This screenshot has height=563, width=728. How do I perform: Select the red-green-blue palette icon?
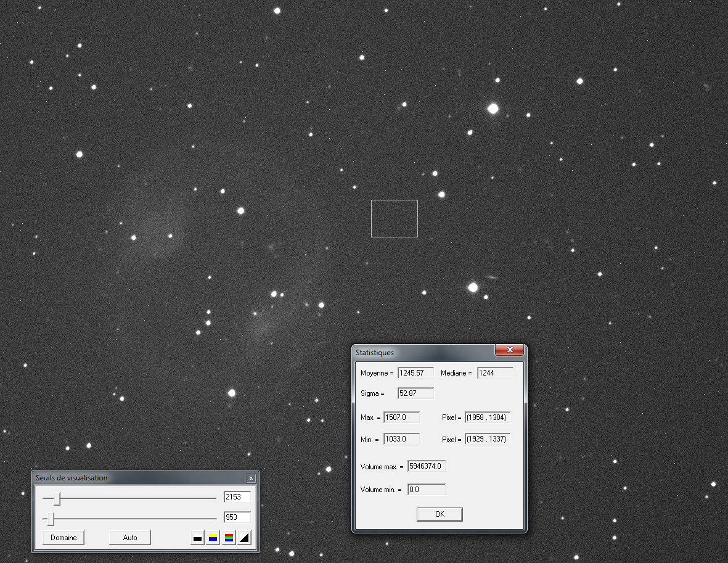pos(229,538)
